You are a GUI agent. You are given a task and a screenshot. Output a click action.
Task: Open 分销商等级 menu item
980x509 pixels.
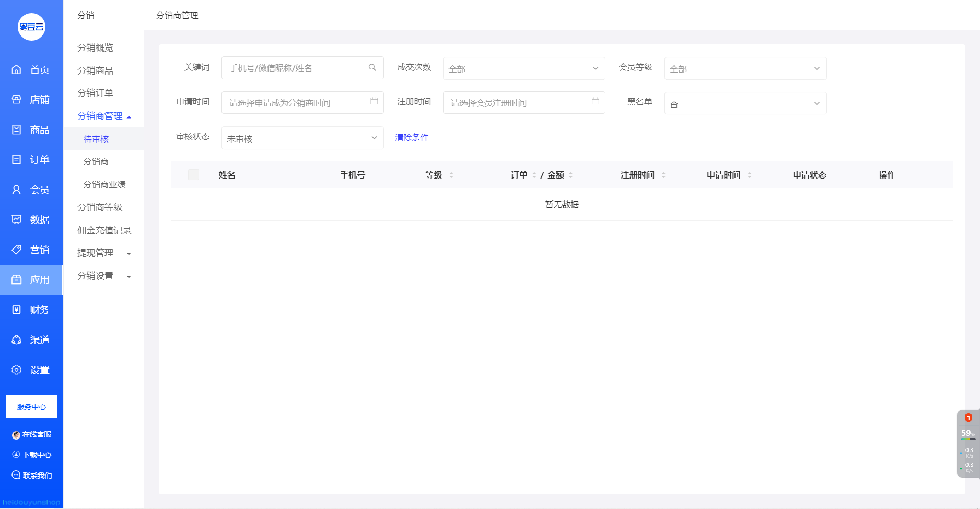tap(100, 207)
